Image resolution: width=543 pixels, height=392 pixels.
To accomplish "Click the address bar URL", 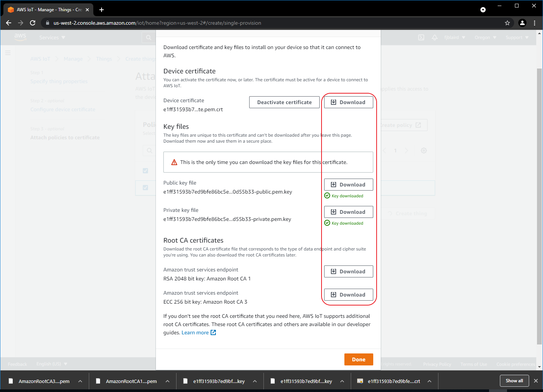I will click(157, 23).
